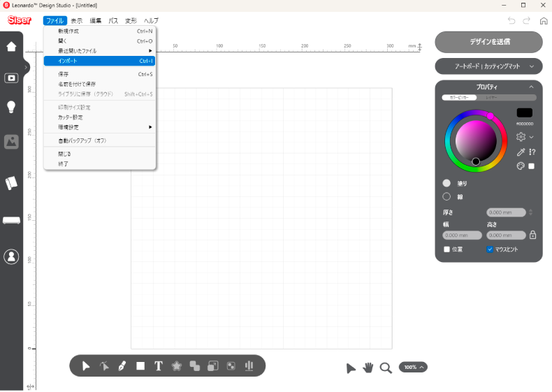
Task: Expand the アートボード | カッティングマット dropdown
Action: coord(488,66)
